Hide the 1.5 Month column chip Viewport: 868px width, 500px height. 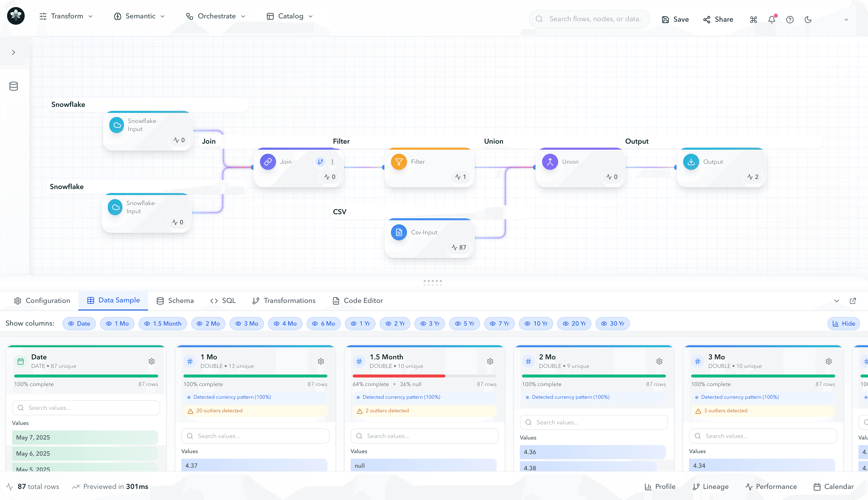tap(162, 324)
